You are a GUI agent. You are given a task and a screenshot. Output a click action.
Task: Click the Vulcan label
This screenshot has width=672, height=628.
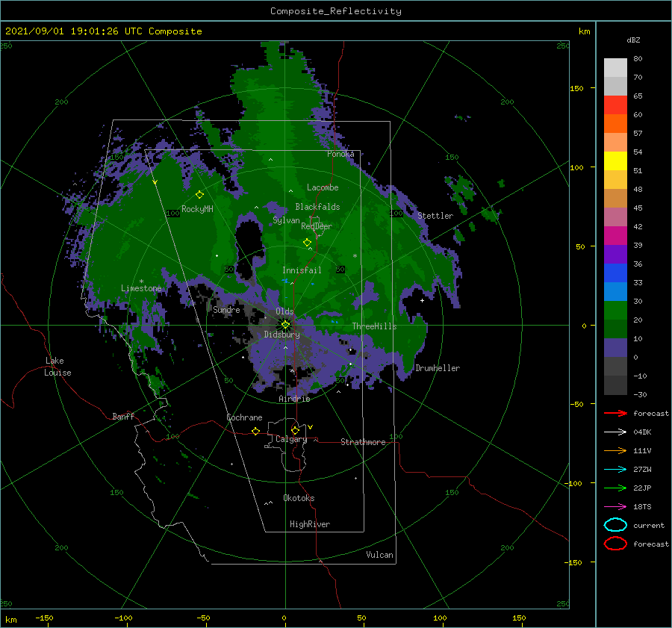379,555
